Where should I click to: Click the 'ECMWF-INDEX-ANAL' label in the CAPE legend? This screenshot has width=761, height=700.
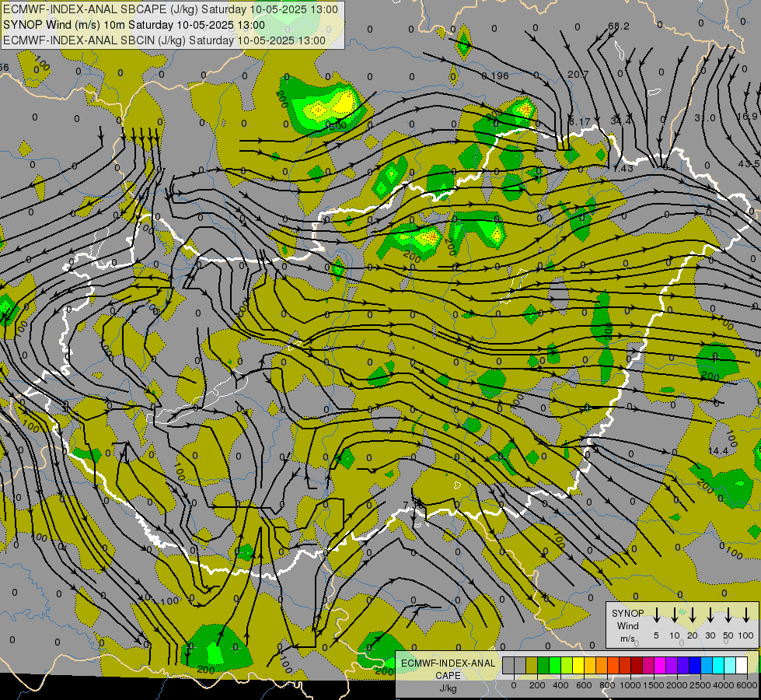(x=448, y=663)
